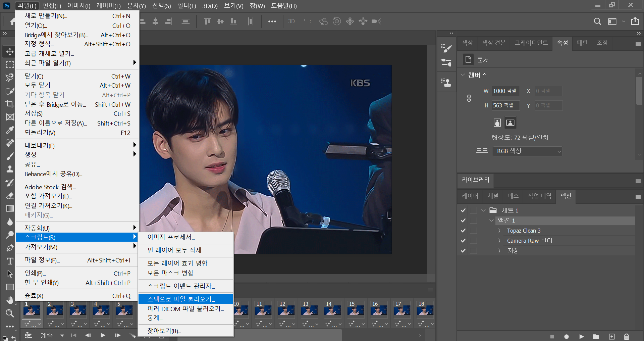The width and height of the screenshot is (644, 341).
Task: Open the Search icon in the options bar
Action: coord(597,21)
